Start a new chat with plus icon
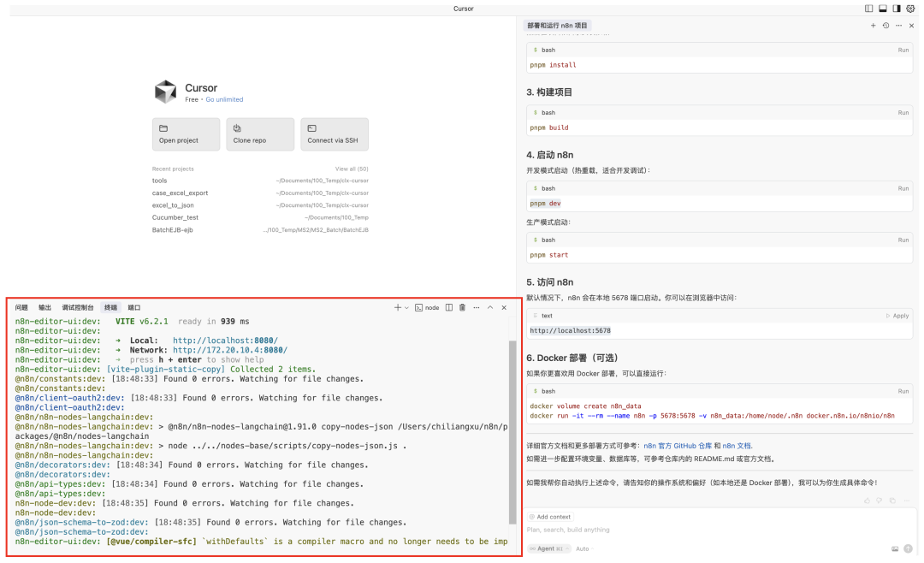 point(874,26)
